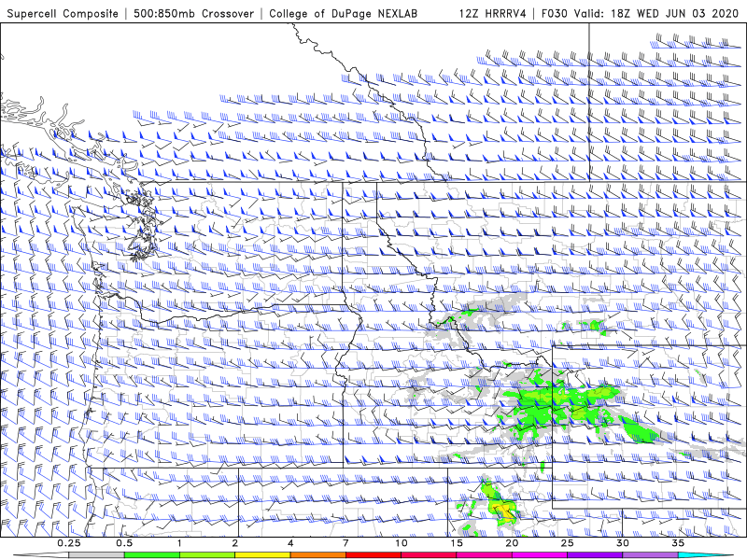
Task: Click the '25' legend value label
Action: pos(568,543)
